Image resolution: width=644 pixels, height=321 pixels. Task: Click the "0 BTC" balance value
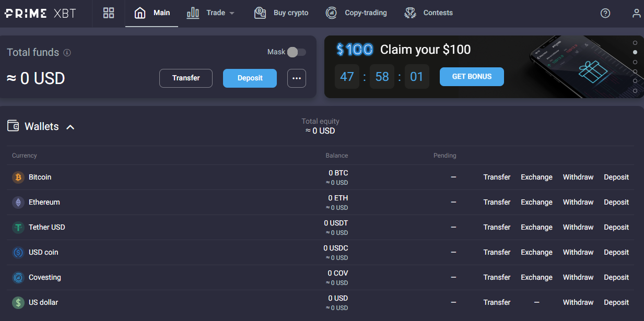[338, 173]
